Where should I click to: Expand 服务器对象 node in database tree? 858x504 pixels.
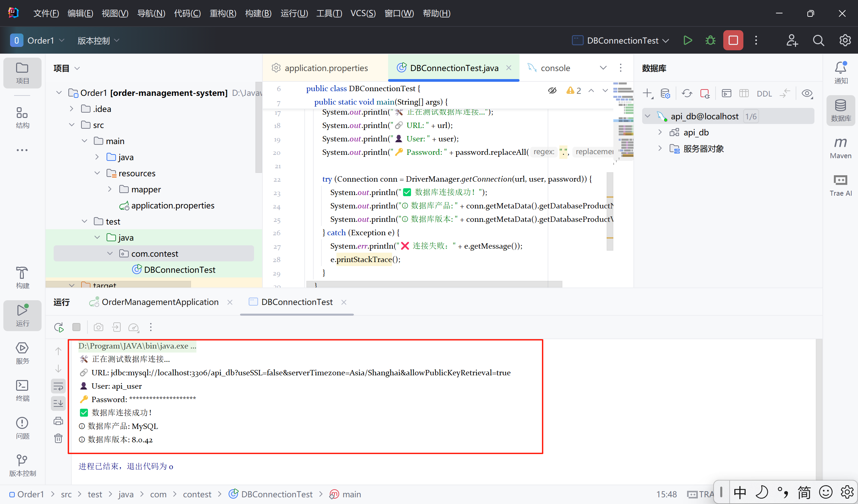point(660,148)
